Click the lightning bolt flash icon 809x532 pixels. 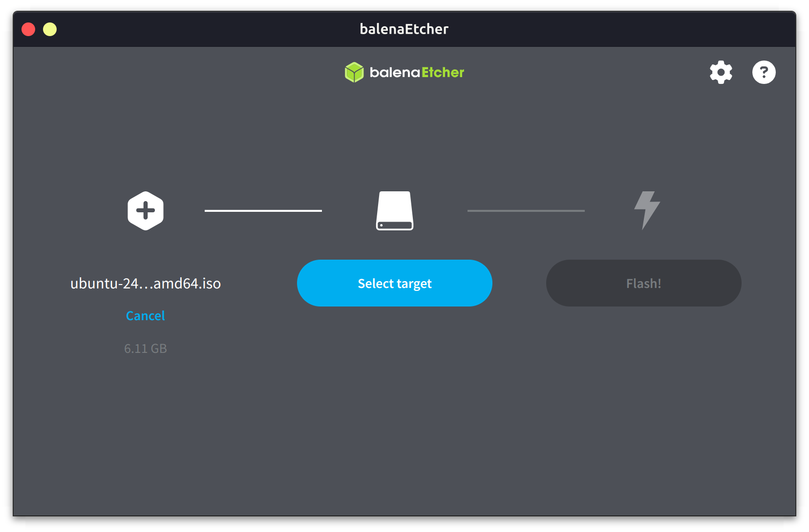point(647,210)
